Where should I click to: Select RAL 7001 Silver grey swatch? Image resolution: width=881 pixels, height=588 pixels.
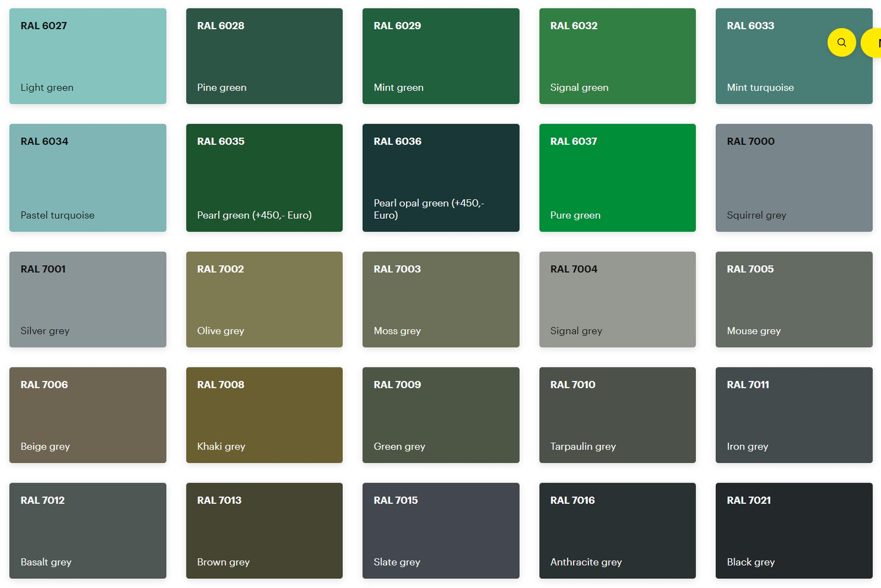tap(88, 300)
